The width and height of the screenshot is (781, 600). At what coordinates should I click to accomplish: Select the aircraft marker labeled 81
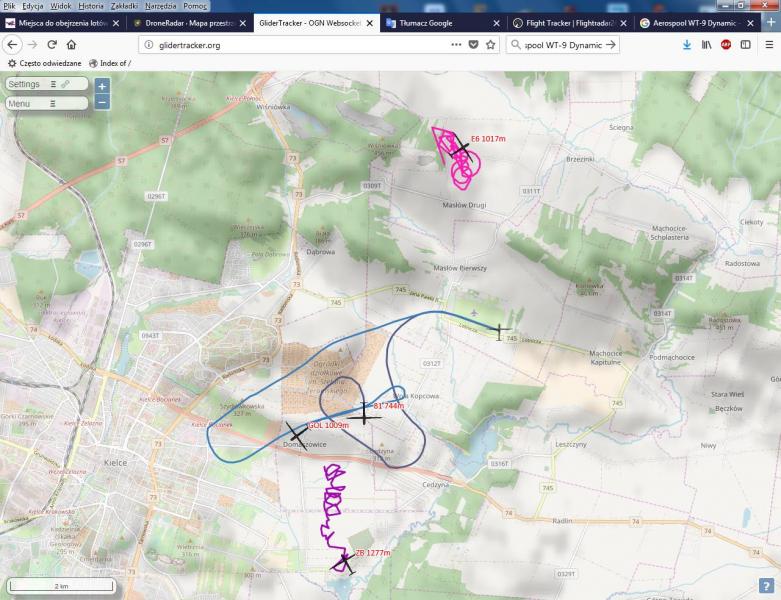click(x=363, y=413)
